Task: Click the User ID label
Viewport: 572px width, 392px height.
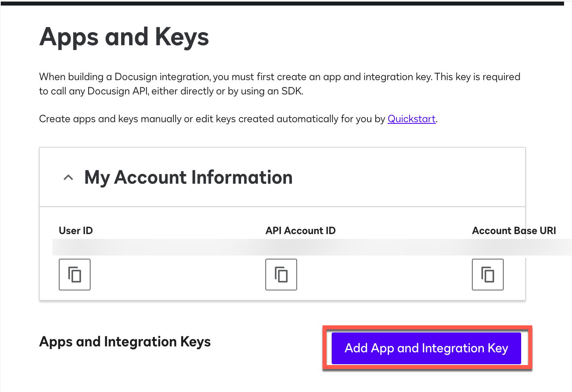Action: click(x=76, y=231)
